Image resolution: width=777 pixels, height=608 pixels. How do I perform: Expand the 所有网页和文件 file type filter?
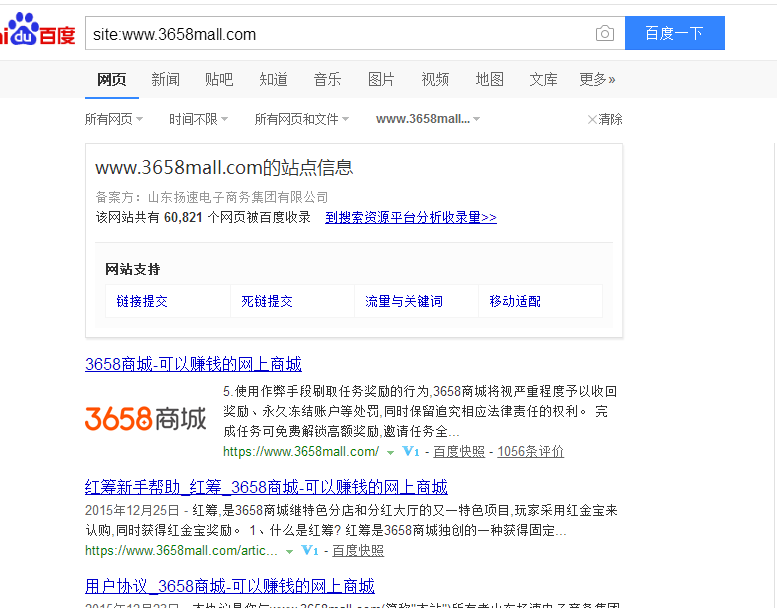pos(302,119)
